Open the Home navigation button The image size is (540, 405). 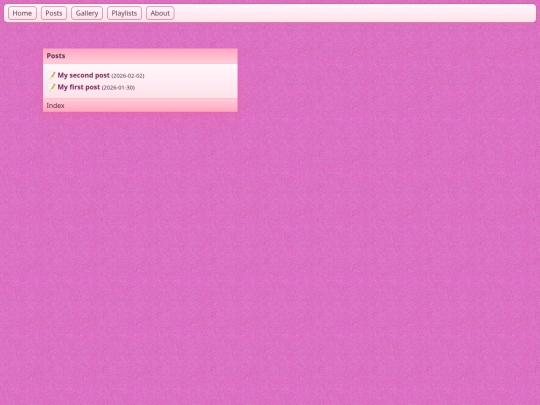point(22,13)
